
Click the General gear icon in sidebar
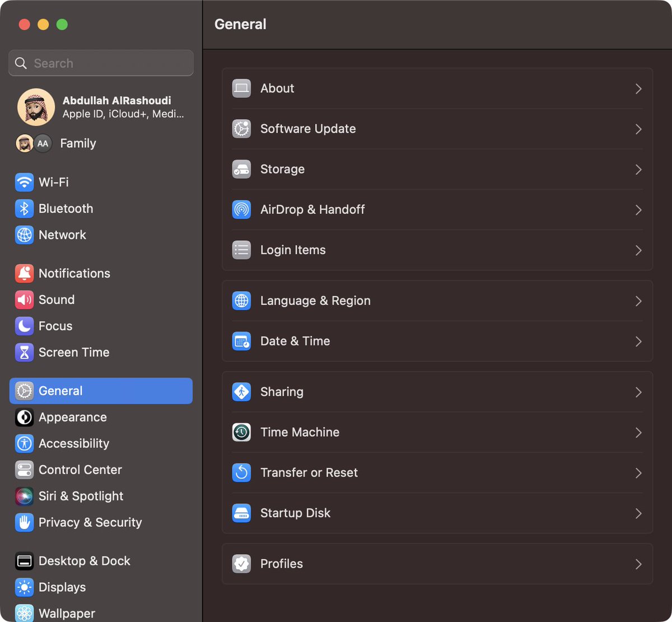(24, 391)
